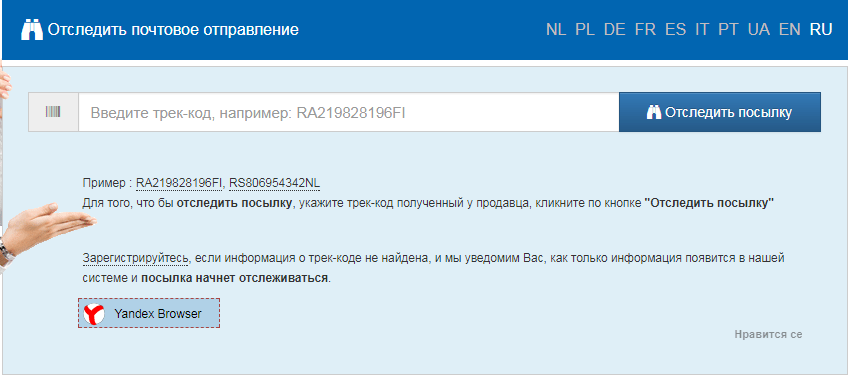Switch language to PL
The height and width of the screenshot is (375, 852).
585,29
